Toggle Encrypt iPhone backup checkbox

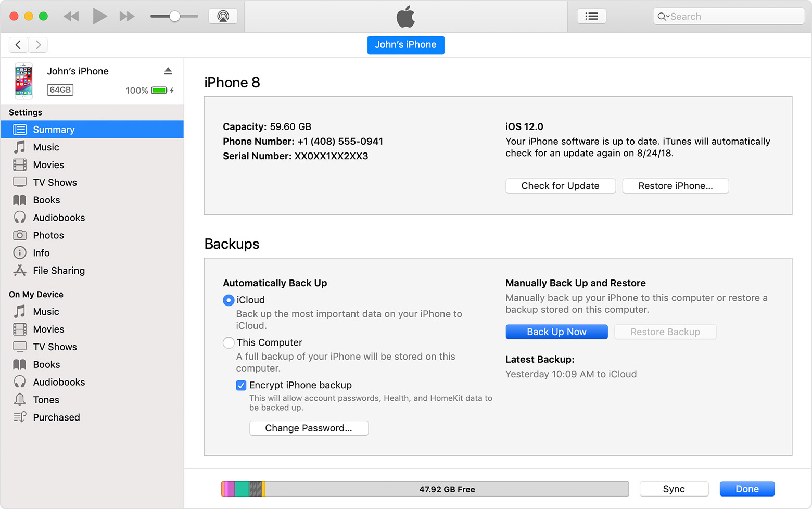pos(241,386)
